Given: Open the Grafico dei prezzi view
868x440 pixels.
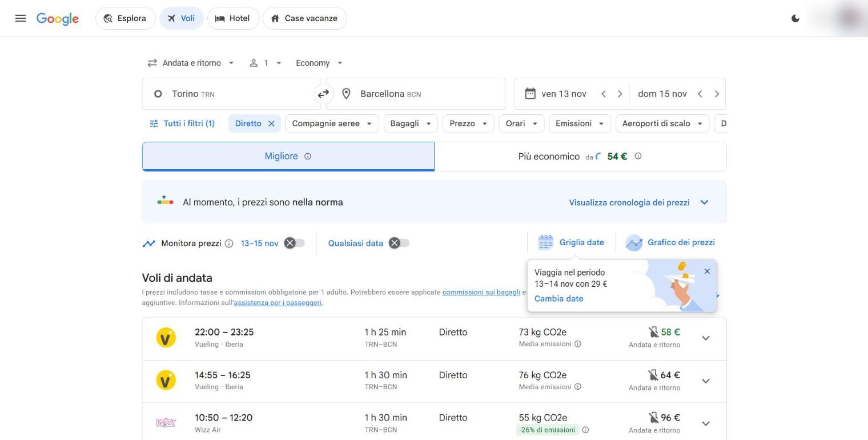Looking at the screenshot, I should [x=670, y=242].
